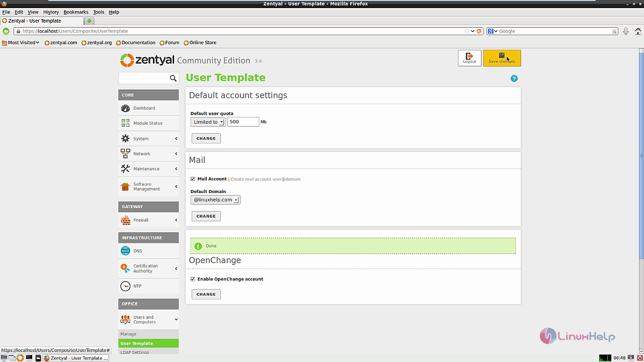644x362 pixels.
Task: Click the Maintenance tools icon
Action: (125, 168)
